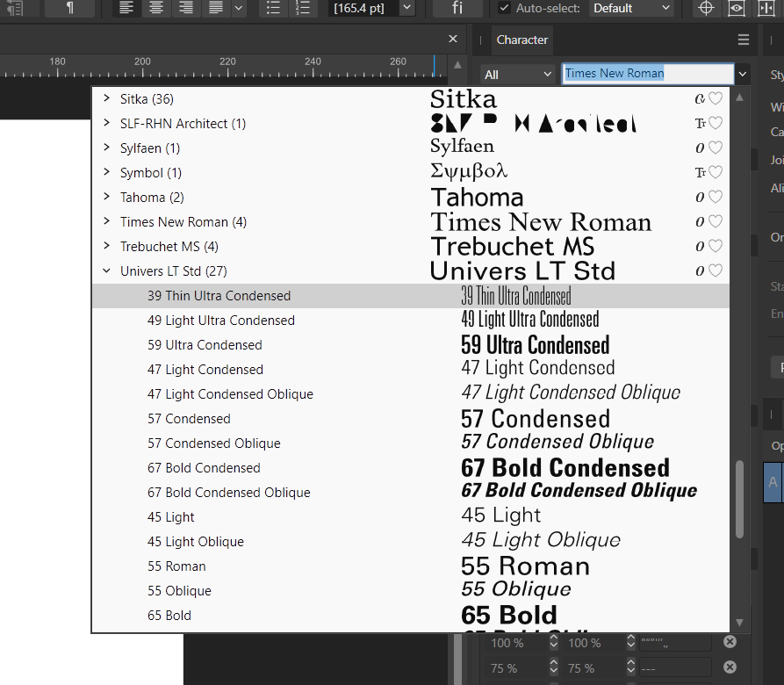Screen dimensions: 784x685
Task: Add Tahoma to favorites via heart
Action: pos(716,197)
